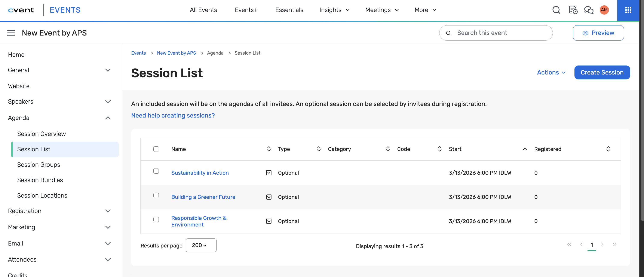Open the results per page 200 dropdown
644x277 pixels.
click(x=201, y=245)
